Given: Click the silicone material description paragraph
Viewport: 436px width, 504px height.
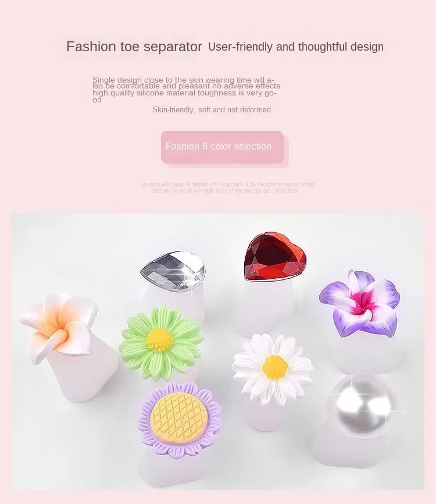Looking at the screenshot, I should (186, 90).
